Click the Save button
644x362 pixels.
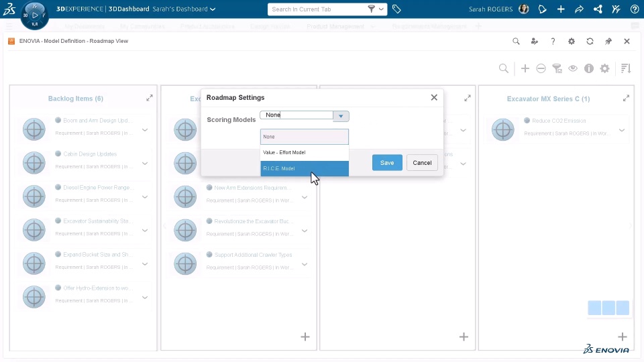387,162
